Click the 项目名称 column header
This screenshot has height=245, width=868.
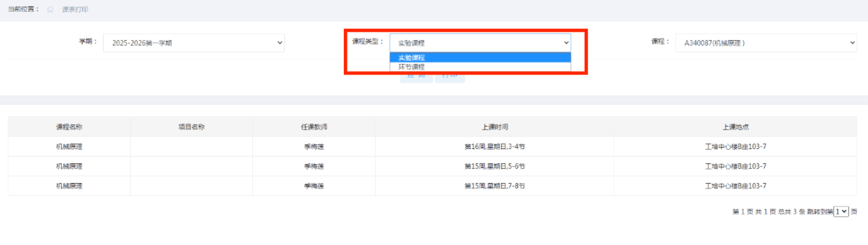click(x=191, y=127)
